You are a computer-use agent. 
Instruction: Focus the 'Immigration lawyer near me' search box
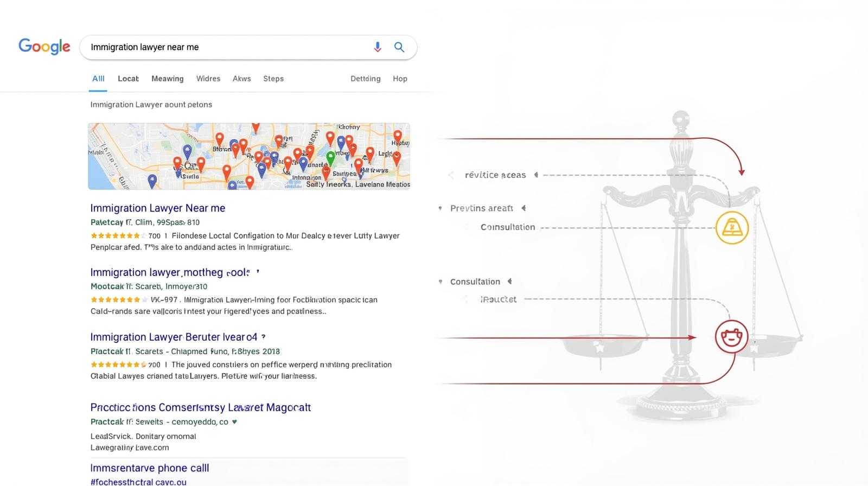[x=248, y=47]
